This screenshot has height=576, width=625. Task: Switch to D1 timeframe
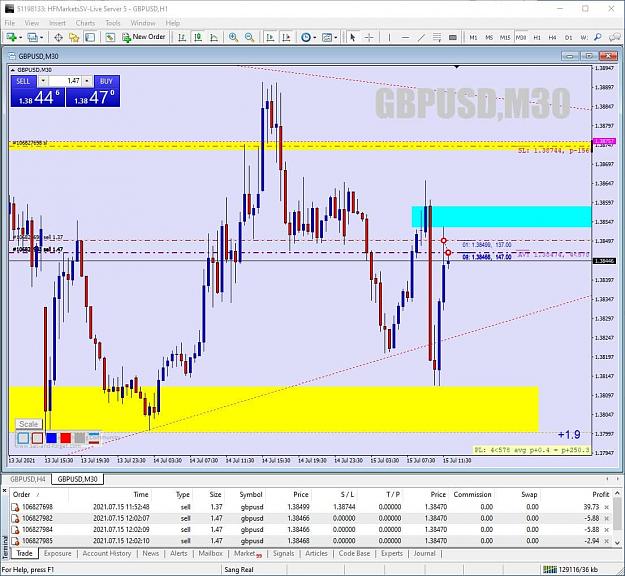[568, 37]
